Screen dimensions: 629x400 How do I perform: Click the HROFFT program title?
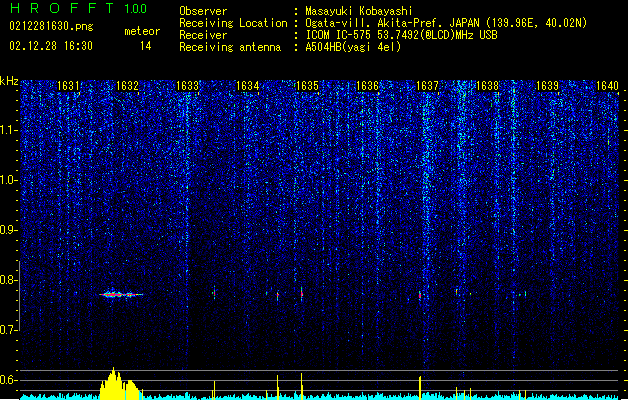(x=63, y=8)
